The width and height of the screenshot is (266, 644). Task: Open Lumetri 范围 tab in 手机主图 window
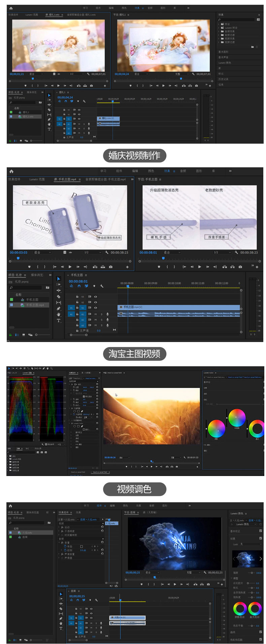pos(37,179)
